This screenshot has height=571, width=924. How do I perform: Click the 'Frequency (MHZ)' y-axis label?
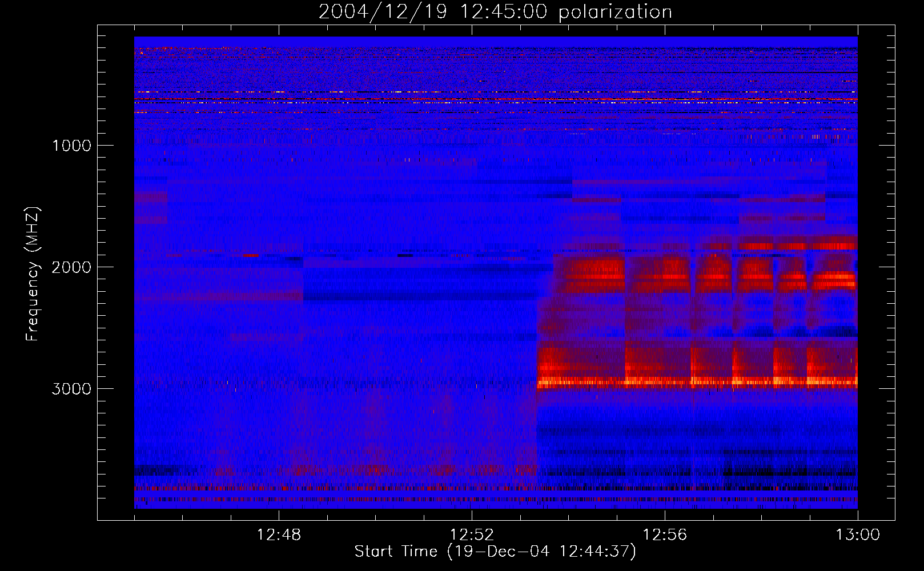point(33,274)
